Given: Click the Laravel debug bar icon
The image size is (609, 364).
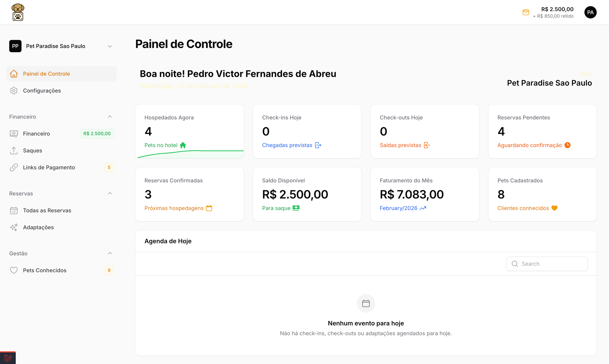Looking at the screenshot, I should point(8,358).
